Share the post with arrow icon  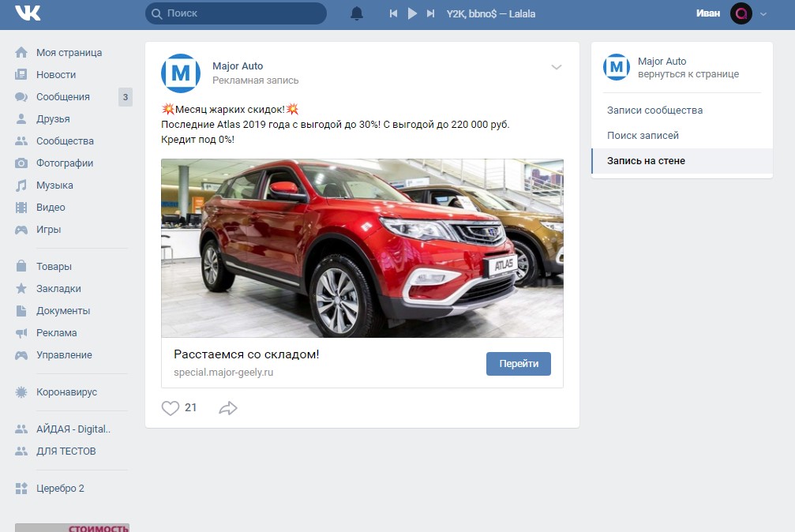(x=228, y=408)
